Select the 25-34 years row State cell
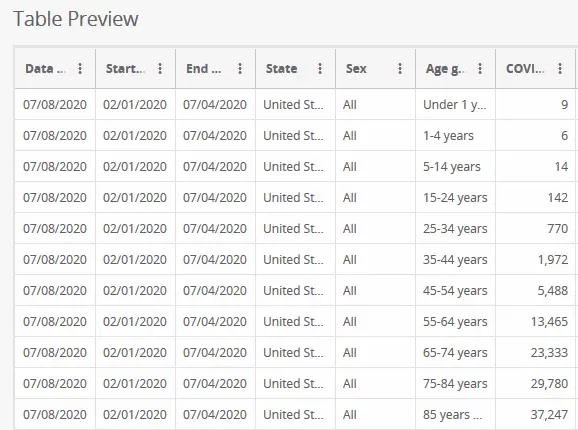578x430 pixels. [295, 228]
